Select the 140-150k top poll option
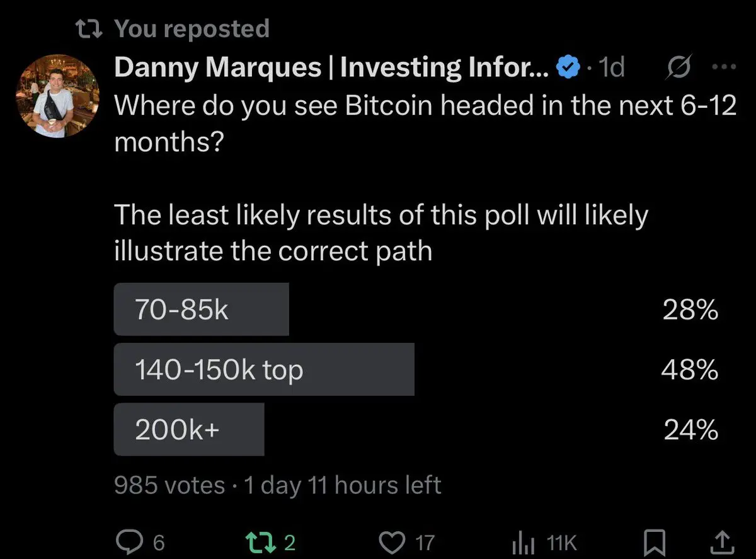The image size is (756, 559). pos(416,369)
